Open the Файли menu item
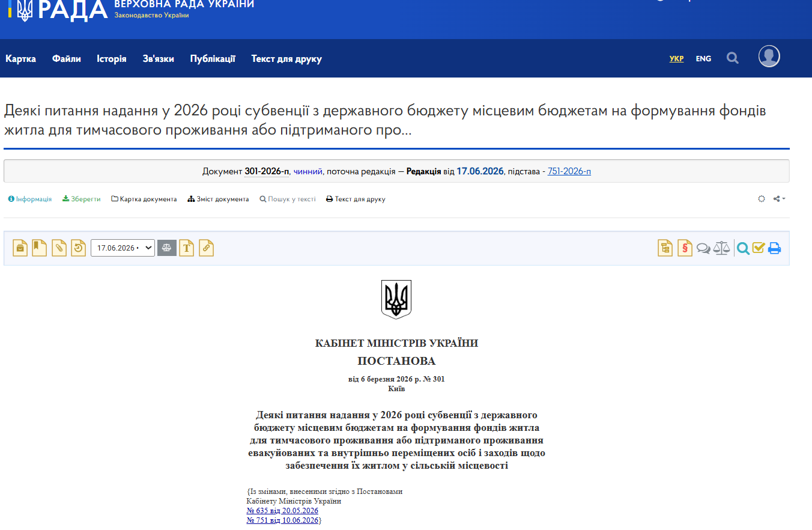Viewport: 812px width, 530px height. coord(67,59)
